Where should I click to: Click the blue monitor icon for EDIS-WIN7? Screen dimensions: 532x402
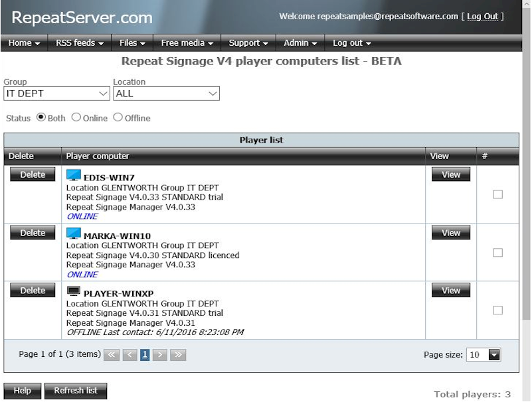click(74, 175)
